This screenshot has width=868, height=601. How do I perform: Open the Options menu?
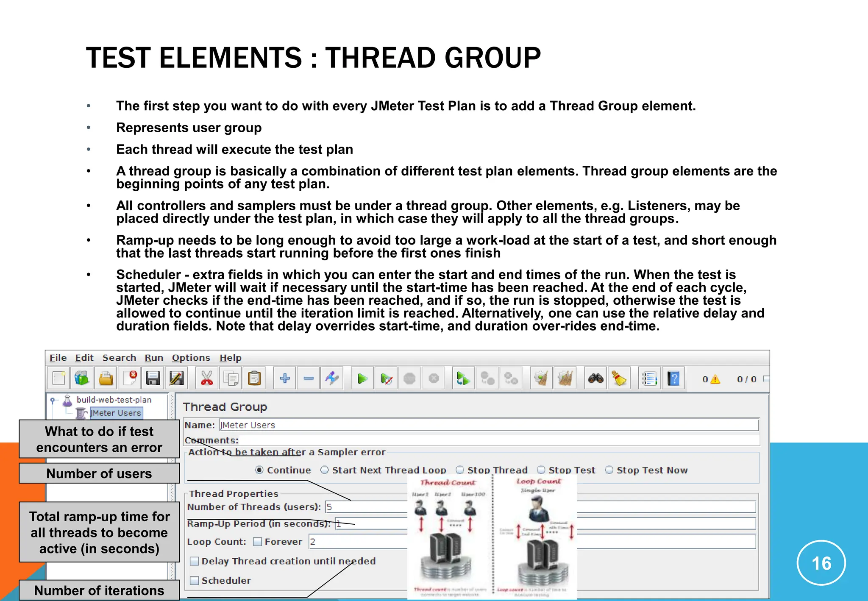click(191, 358)
